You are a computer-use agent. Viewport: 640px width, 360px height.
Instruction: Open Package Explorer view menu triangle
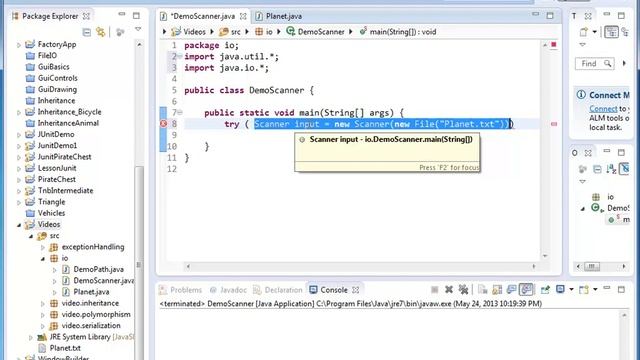tap(138, 29)
